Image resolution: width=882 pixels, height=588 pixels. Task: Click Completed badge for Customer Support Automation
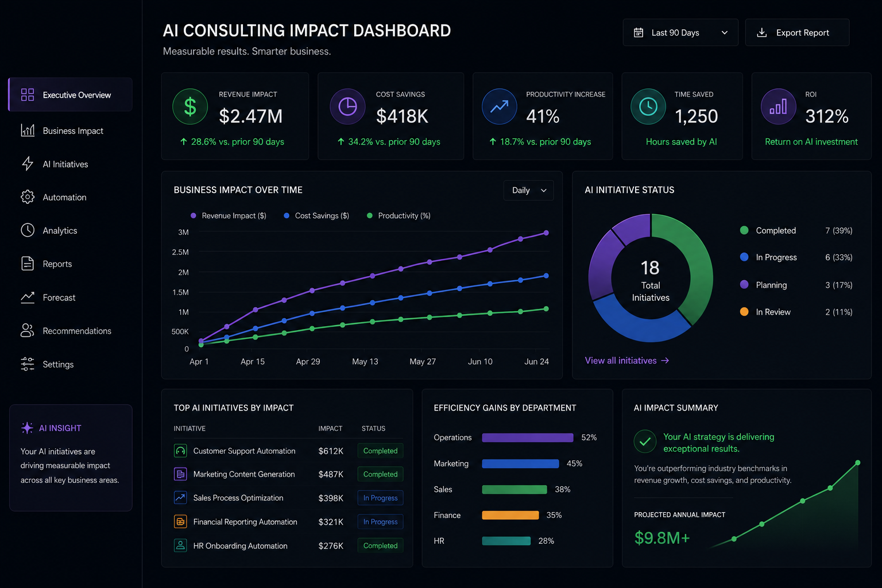[x=380, y=451]
